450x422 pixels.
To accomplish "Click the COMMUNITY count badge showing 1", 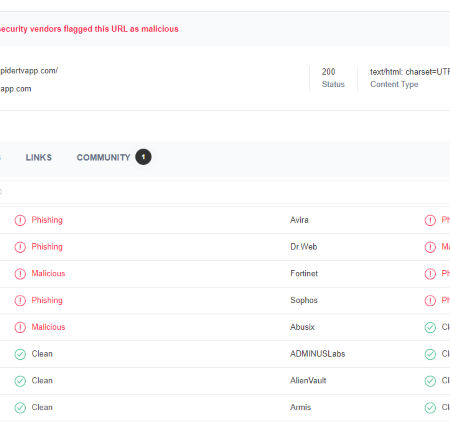I will [143, 157].
